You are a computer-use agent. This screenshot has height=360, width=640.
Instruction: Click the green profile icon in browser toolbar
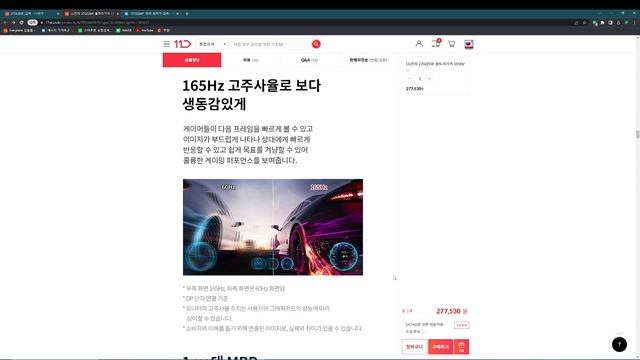click(x=627, y=23)
